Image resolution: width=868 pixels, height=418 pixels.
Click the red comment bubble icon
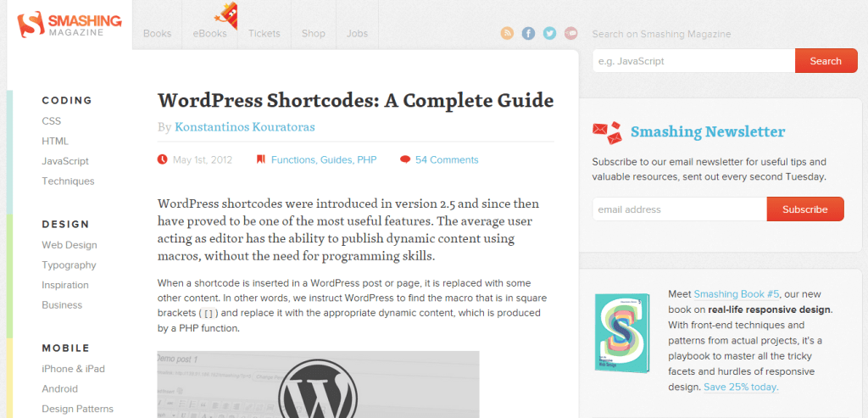(x=405, y=160)
